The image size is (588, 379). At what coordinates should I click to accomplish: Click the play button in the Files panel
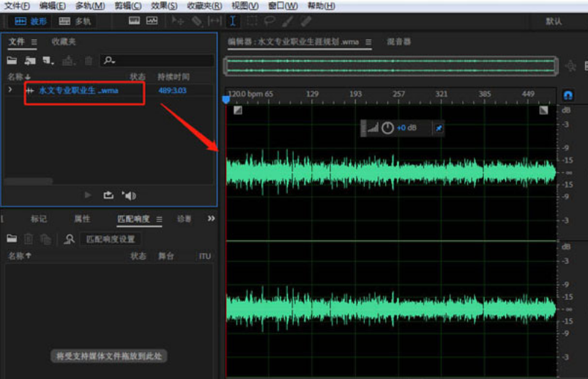point(88,195)
